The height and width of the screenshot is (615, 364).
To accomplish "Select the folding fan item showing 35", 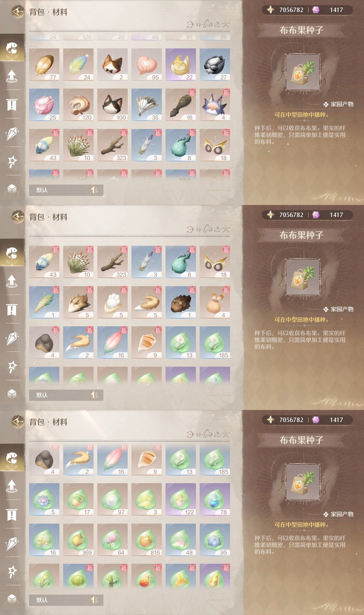I will [146, 104].
